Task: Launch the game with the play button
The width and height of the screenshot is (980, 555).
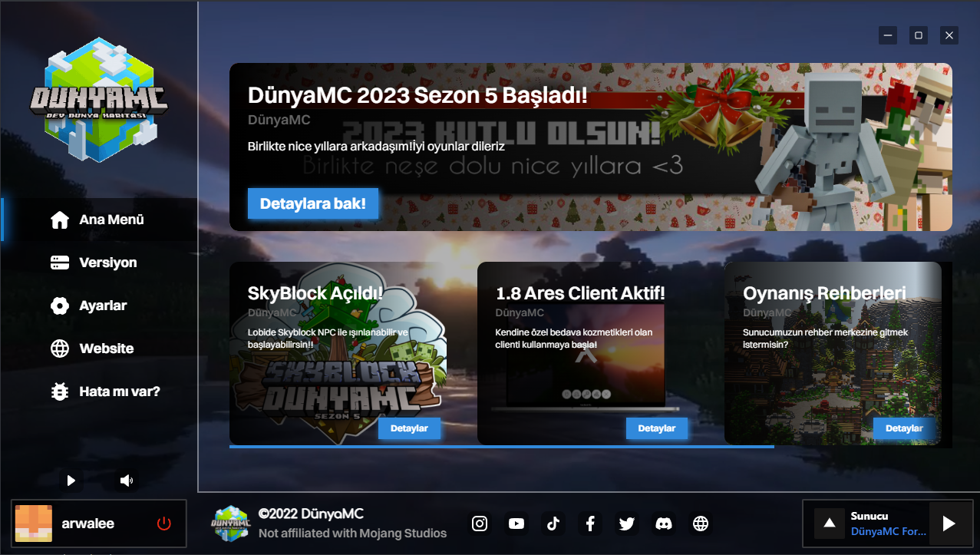Action: (x=949, y=524)
